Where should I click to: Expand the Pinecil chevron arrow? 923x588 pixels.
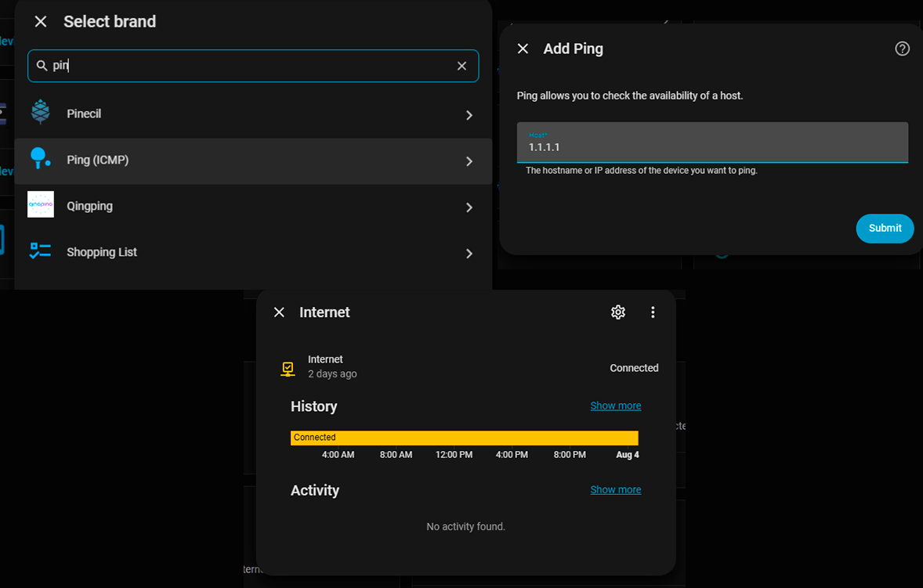click(x=469, y=115)
